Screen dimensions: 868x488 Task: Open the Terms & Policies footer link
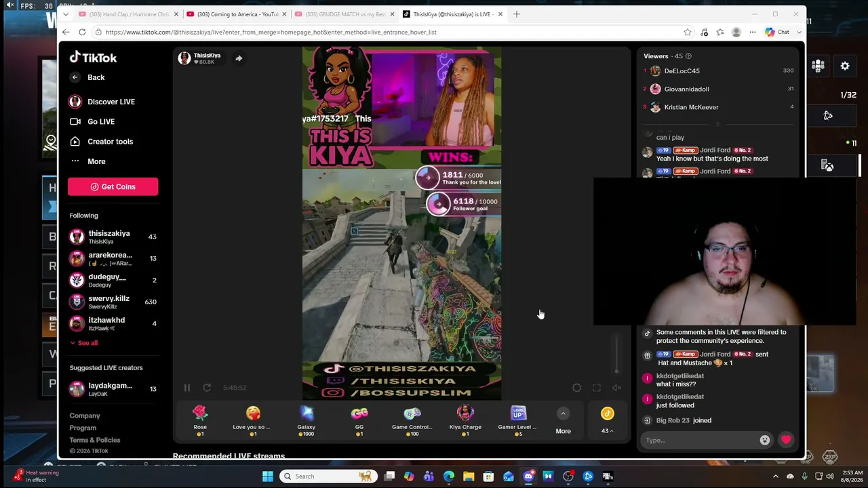tap(95, 440)
